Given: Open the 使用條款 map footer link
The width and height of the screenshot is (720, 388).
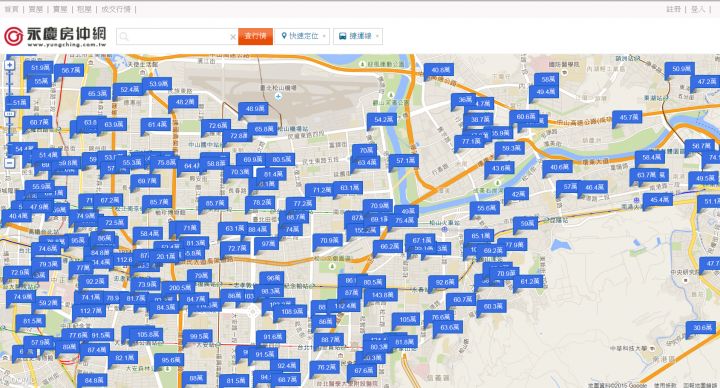Looking at the screenshot, I should click(665, 385).
